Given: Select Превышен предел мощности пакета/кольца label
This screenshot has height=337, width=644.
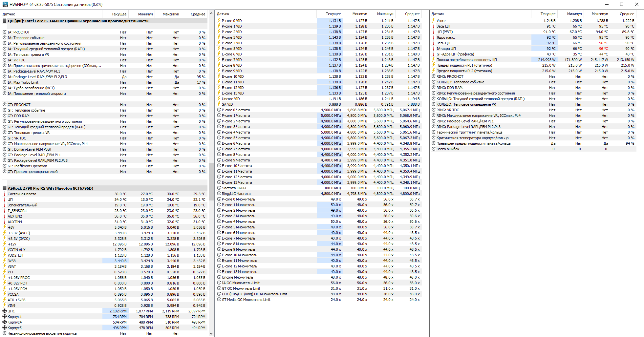Looking at the screenshot, I should 474,143.
